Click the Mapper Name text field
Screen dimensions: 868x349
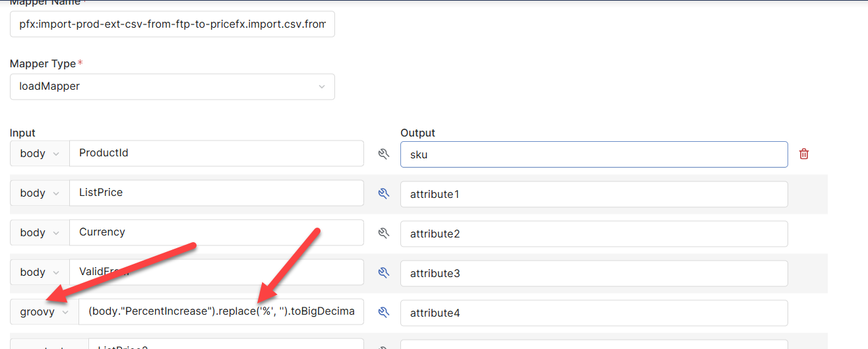(x=172, y=24)
